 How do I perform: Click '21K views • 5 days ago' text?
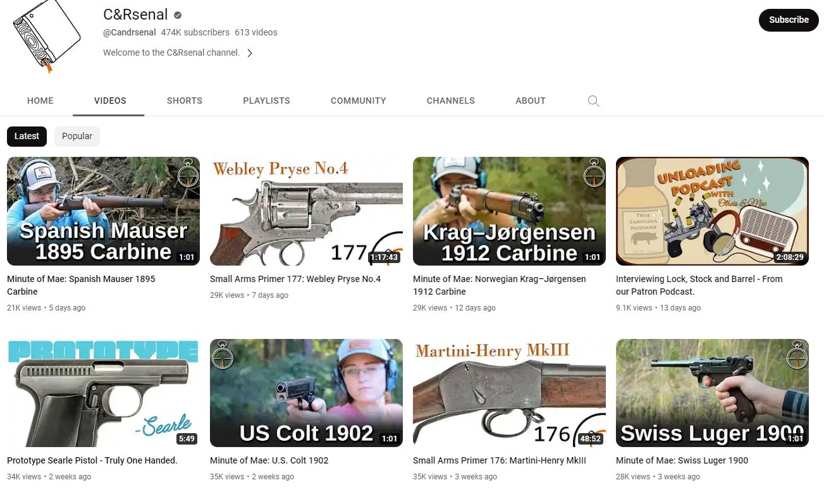46,308
